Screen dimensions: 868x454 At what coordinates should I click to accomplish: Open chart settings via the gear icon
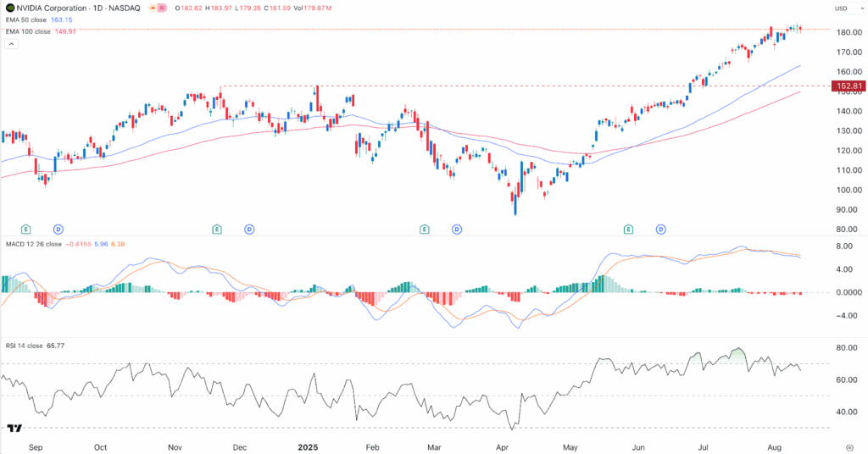tap(849, 447)
